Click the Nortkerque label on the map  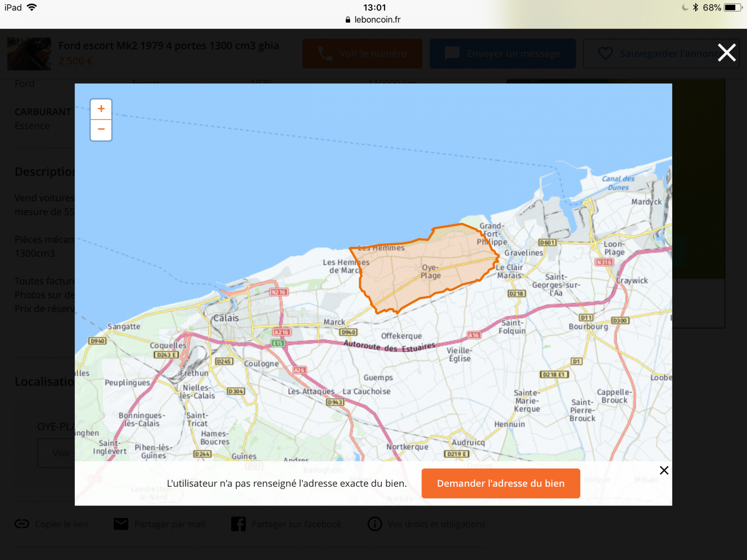point(407,447)
